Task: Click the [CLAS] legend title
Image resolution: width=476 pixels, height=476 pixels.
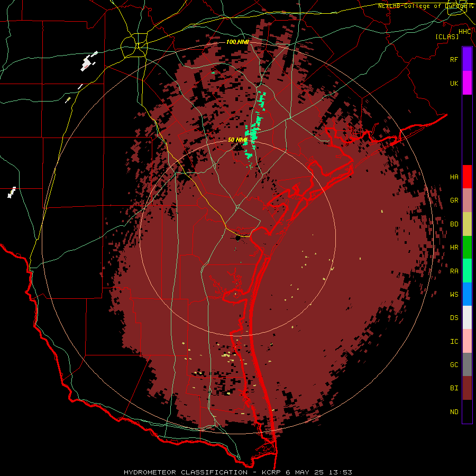Action: [x=447, y=36]
